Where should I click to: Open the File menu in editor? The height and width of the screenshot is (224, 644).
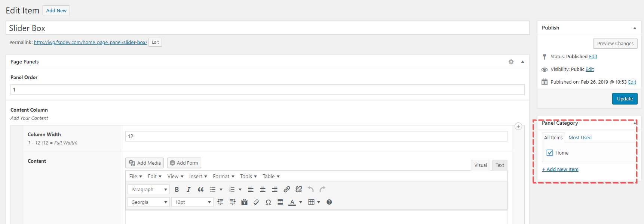coord(136,176)
